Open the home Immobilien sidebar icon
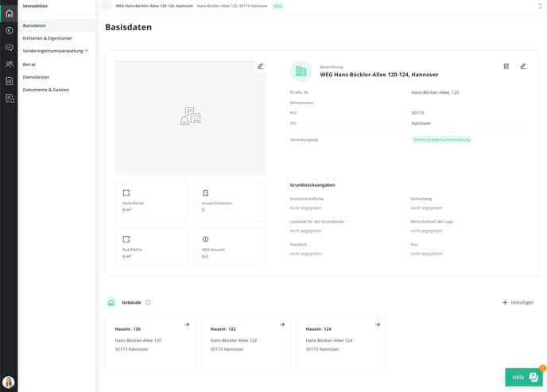547x392 pixels. coord(10,14)
